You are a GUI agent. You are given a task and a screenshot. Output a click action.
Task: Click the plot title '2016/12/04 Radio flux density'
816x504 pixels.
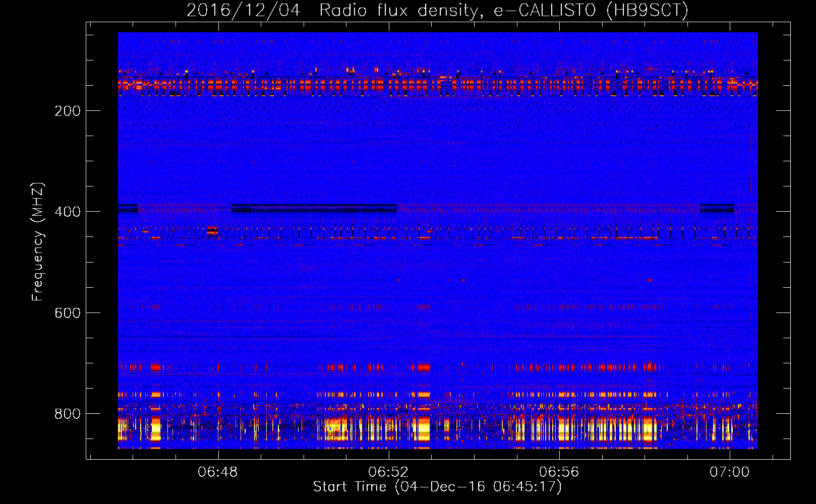pyautogui.click(x=438, y=11)
